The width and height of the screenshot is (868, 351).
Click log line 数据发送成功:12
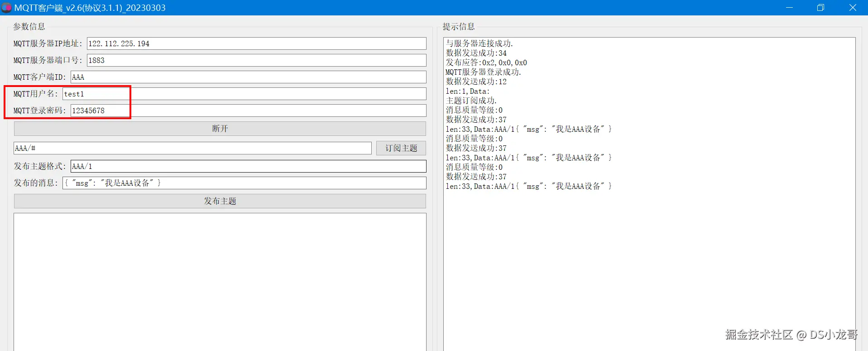[x=476, y=82]
